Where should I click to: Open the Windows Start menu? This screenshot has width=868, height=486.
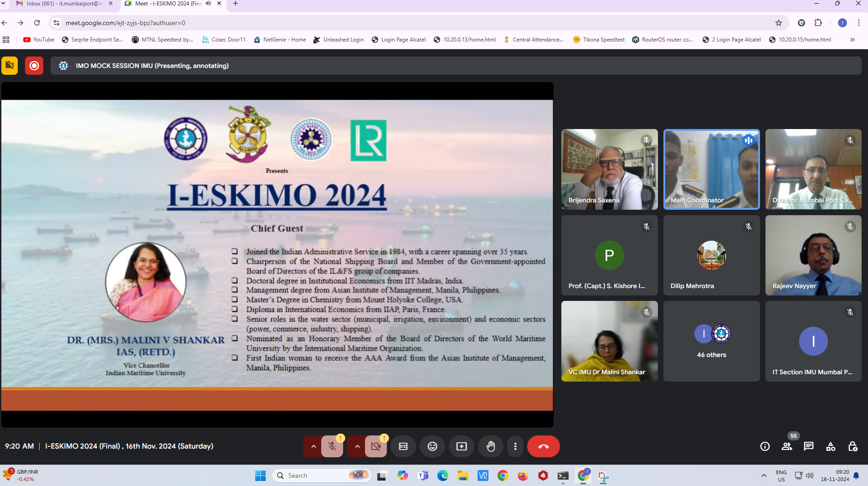(260, 476)
